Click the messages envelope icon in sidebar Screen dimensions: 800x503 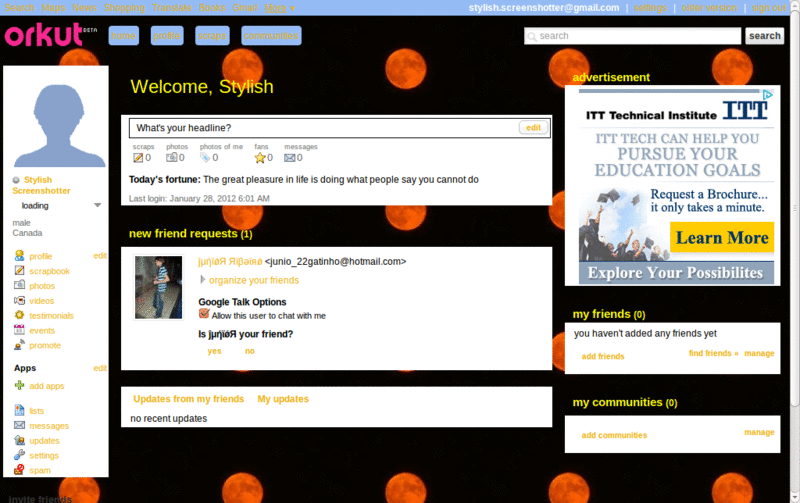click(19, 425)
